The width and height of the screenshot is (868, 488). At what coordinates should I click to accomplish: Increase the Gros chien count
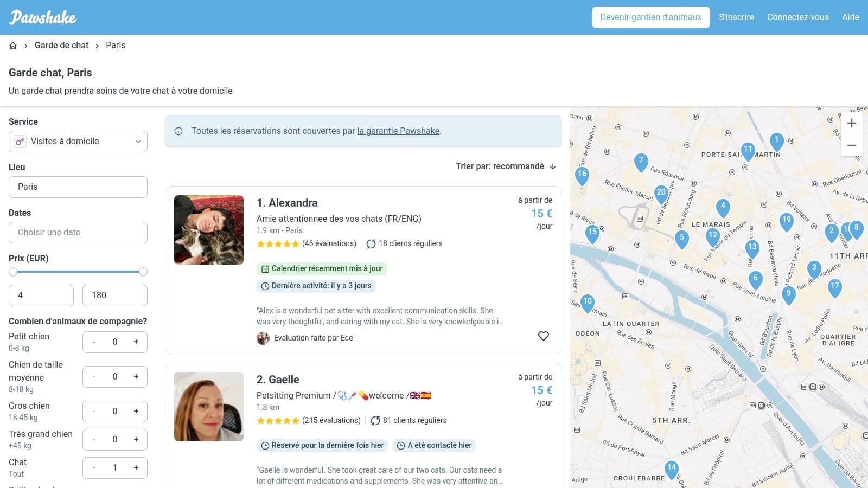(x=136, y=411)
